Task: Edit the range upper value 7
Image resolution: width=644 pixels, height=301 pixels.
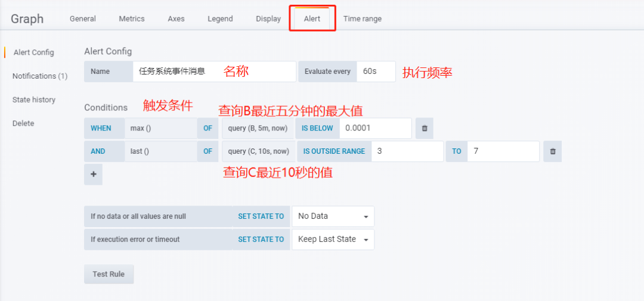Action: (503, 151)
